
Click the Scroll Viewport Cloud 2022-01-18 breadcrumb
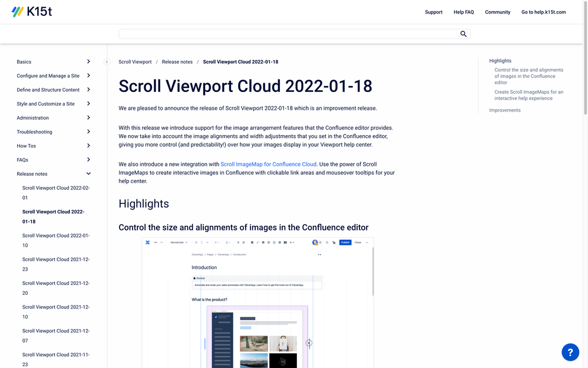pyautogui.click(x=240, y=62)
